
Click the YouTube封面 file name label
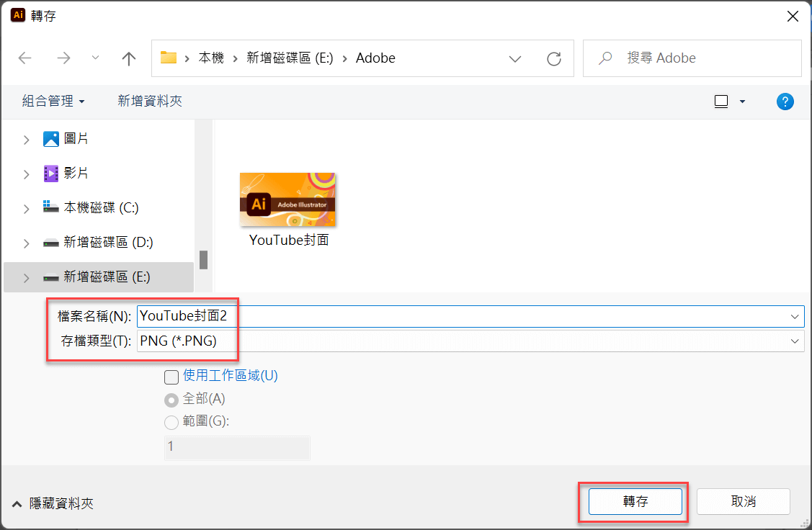point(289,241)
